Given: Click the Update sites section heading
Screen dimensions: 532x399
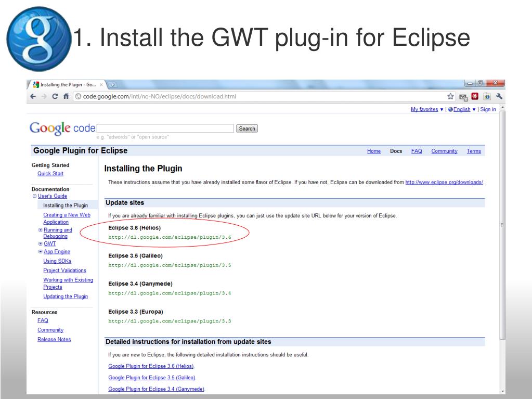Looking at the screenshot, I should coord(124,202).
